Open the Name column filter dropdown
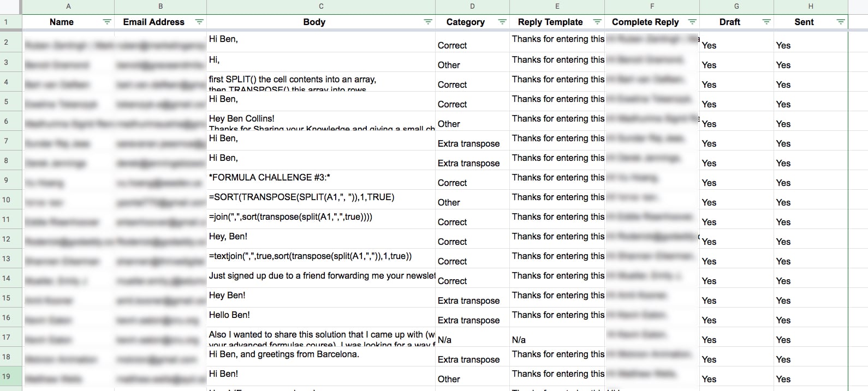Screen dimensions: 868x391 click(x=107, y=22)
